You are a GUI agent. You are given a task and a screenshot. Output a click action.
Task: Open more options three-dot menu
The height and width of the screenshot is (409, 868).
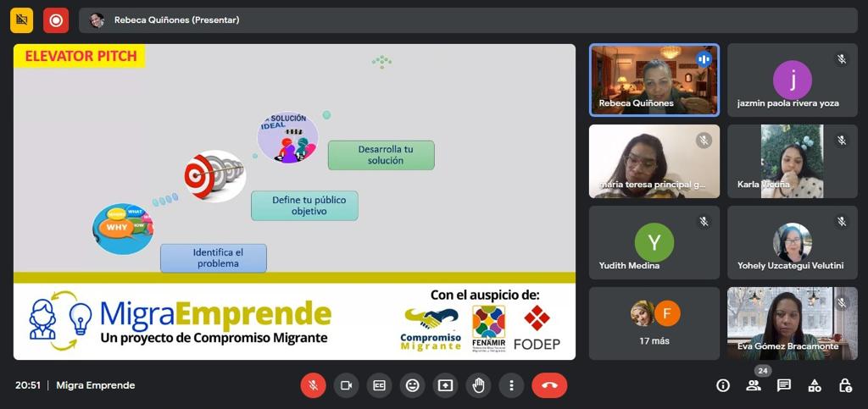tap(511, 385)
